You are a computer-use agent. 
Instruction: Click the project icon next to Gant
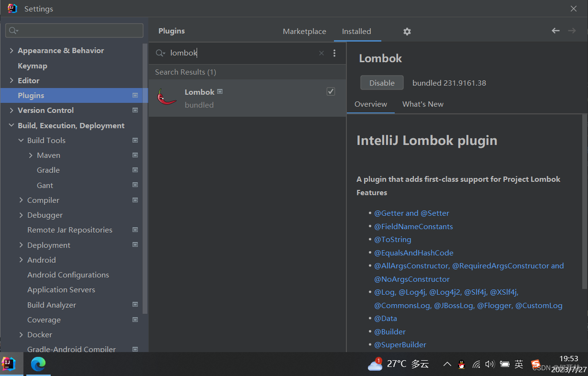pos(135,185)
